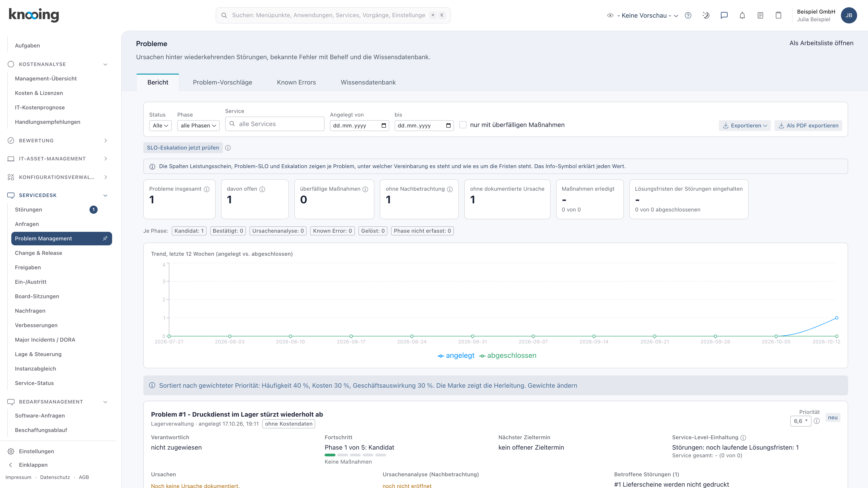
Task: Collapse the KOSTENANALYSE section
Action: 105,64
